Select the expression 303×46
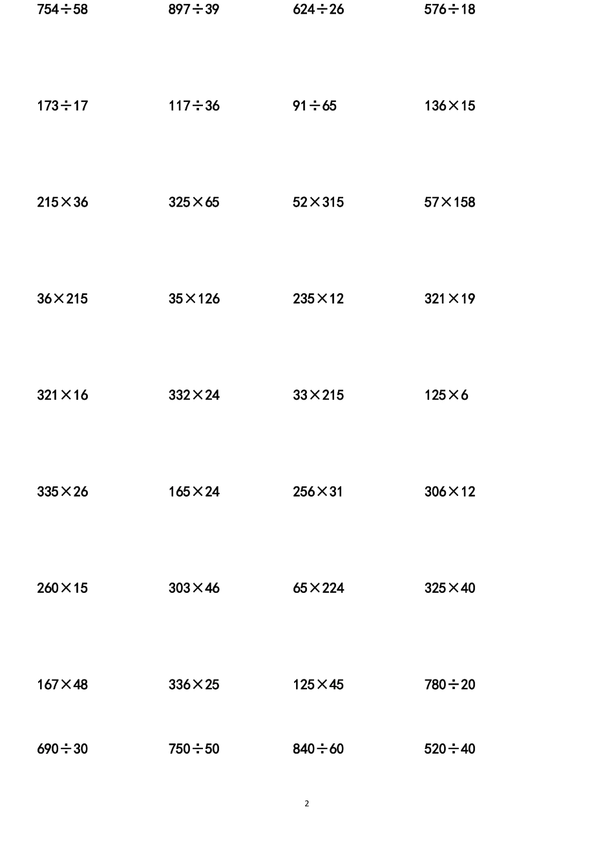Viewport: 614px width, 868px height. pos(194,588)
